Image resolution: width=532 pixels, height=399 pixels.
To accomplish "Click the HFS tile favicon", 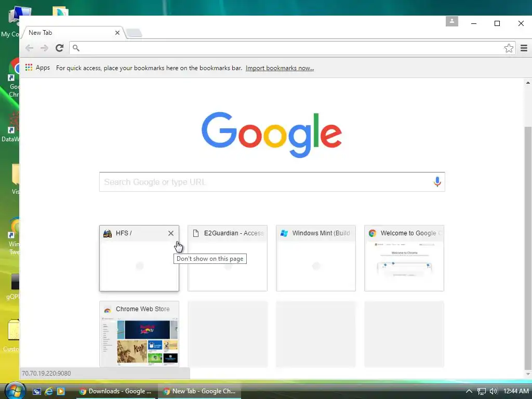I will 108,233.
